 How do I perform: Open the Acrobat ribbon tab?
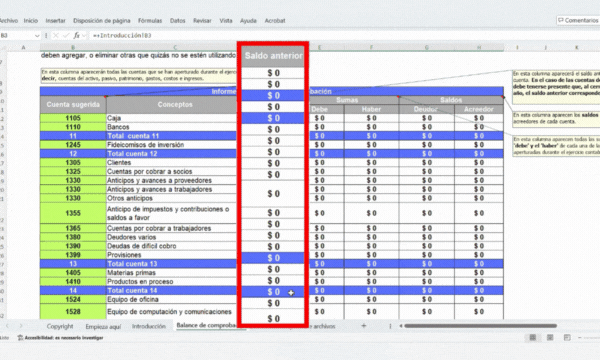coord(275,21)
